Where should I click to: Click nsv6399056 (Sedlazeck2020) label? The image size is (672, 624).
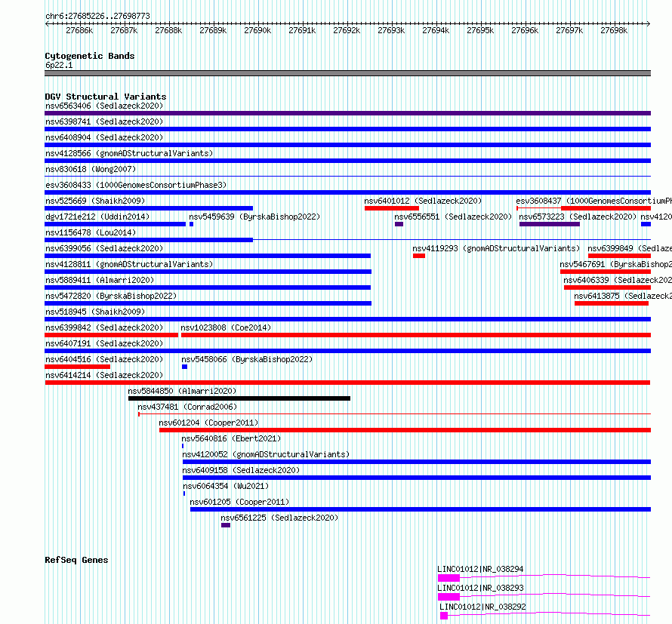[x=104, y=248]
